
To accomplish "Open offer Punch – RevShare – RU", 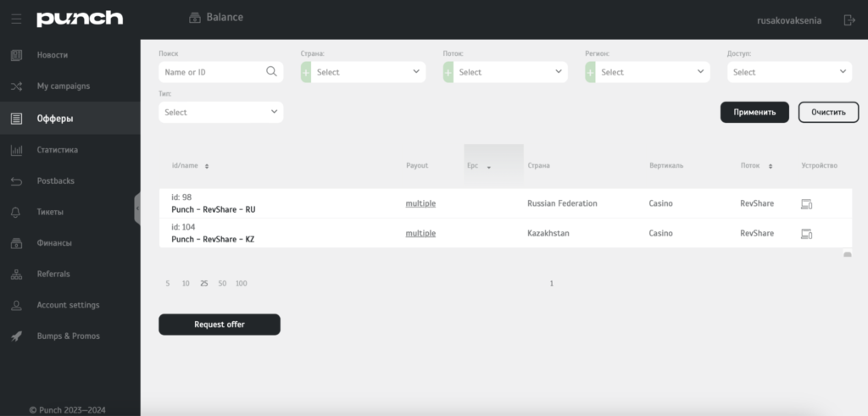I will click(x=213, y=210).
